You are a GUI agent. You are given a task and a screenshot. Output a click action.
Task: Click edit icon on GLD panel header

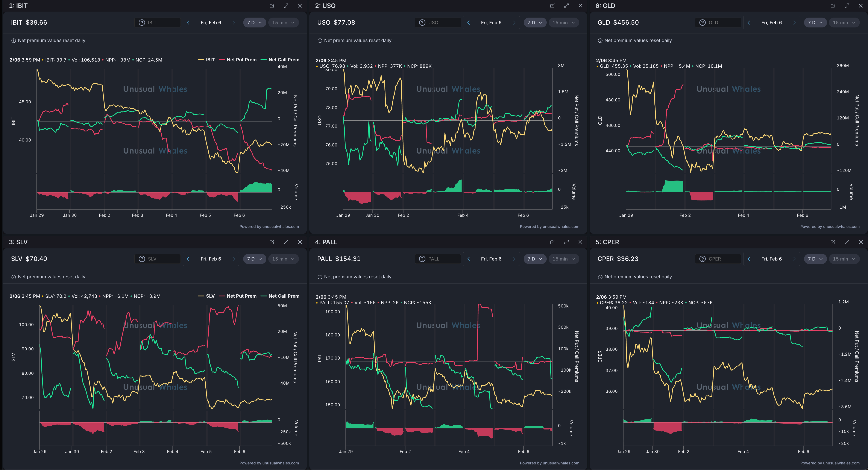(833, 6)
